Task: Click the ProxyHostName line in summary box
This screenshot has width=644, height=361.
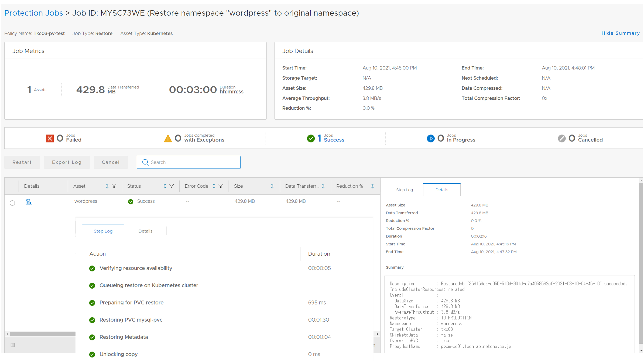Action: [450, 346]
